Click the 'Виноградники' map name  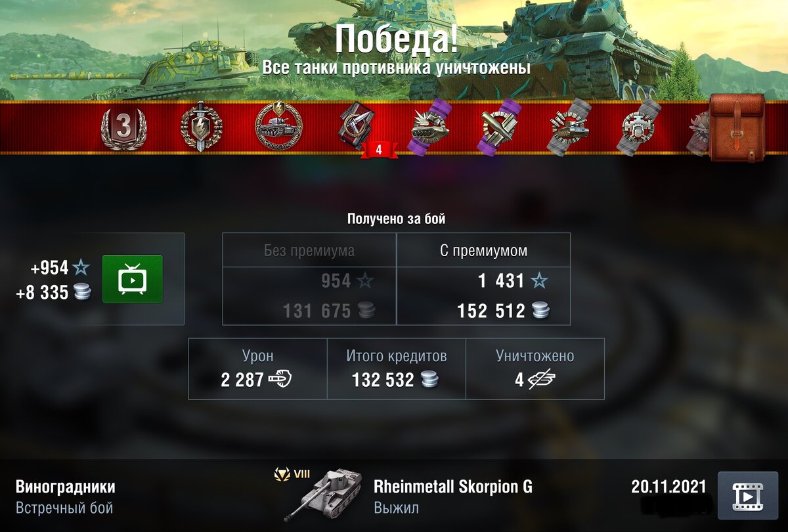[x=66, y=487]
